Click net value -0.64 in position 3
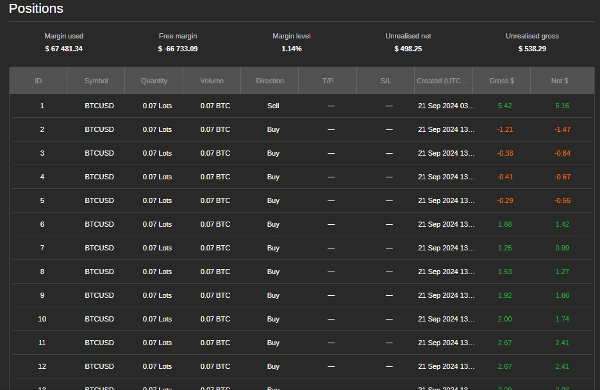 562,153
